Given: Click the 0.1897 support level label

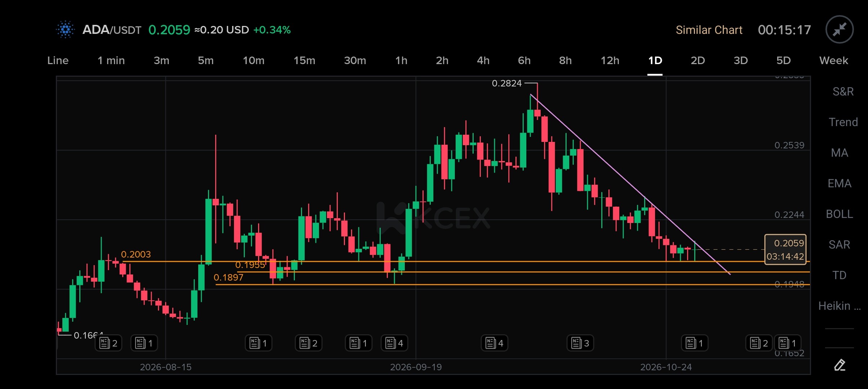Looking at the screenshot, I should (229, 277).
